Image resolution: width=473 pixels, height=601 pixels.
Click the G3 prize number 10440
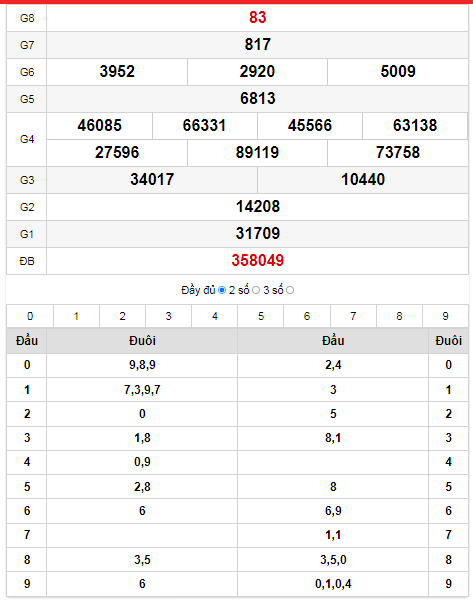point(363,180)
